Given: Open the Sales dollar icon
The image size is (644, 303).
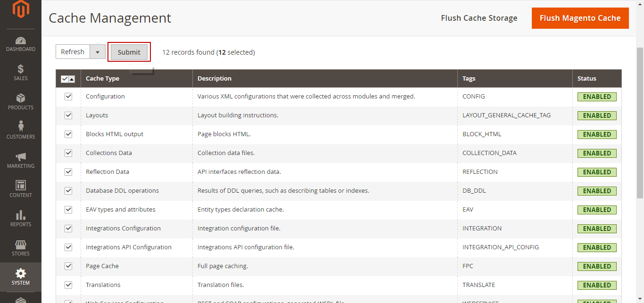Looking at the screenshot, I should (x=21, y=69).
